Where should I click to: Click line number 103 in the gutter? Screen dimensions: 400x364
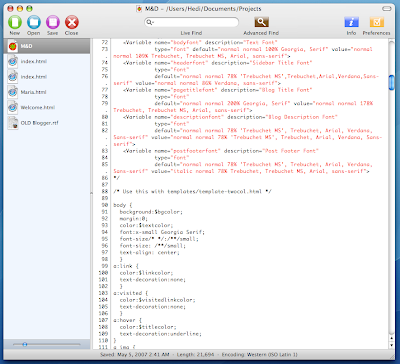pyautogui.click(x=103, y=293)
